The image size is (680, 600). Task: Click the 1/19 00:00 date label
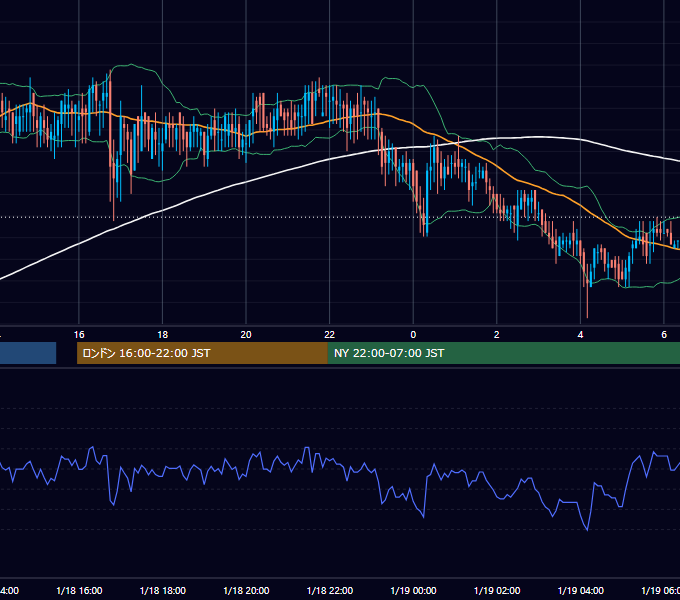413,590
